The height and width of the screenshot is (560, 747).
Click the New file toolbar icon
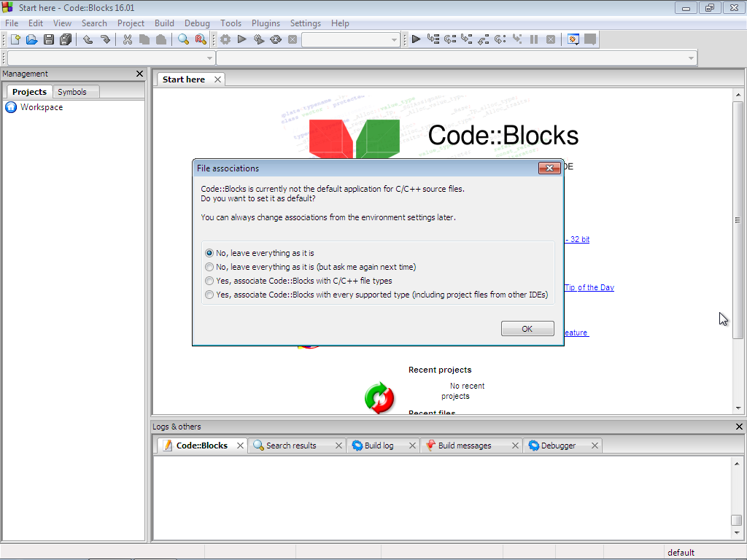tap(15, 39)
